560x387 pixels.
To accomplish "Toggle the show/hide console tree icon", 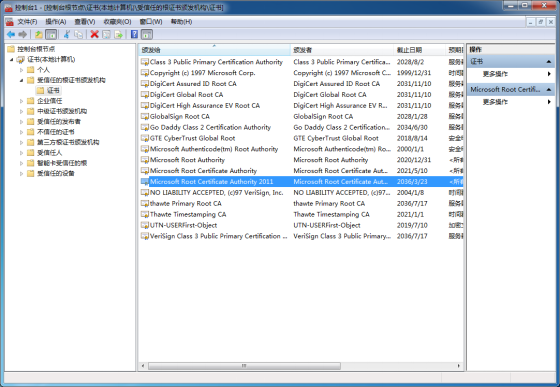I will pos(51,34).
